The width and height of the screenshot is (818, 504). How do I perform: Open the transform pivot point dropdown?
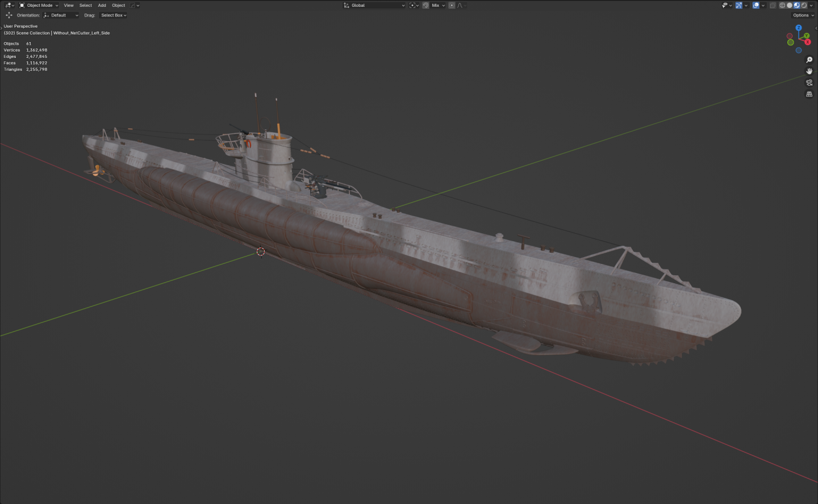point(414,5)
